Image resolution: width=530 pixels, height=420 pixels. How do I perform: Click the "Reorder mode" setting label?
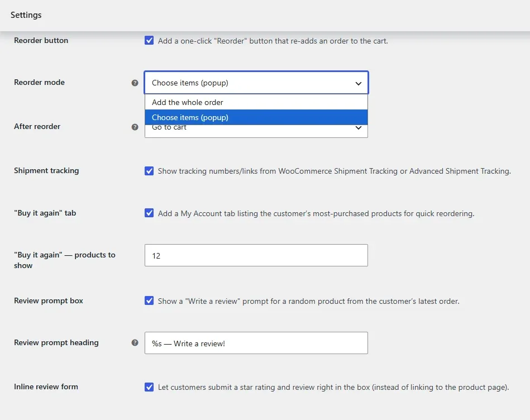point(39,83)
